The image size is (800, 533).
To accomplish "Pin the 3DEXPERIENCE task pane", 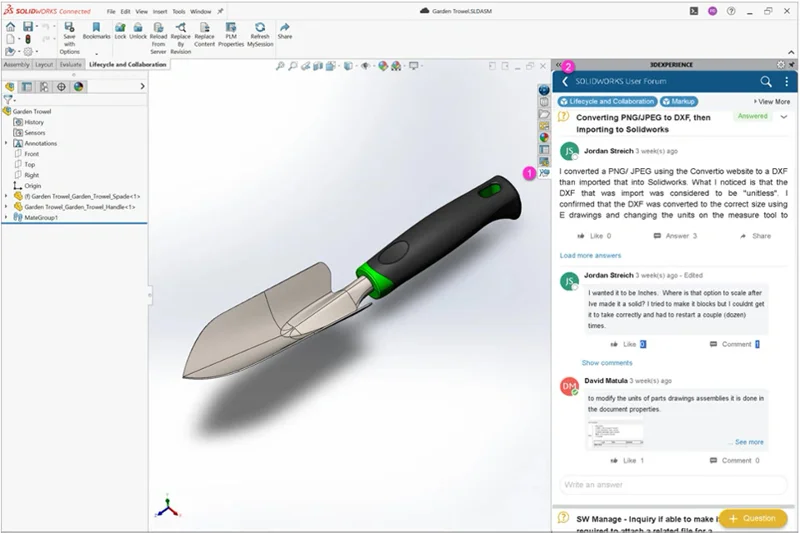I will pyautogui.click(x=793, y=64).
